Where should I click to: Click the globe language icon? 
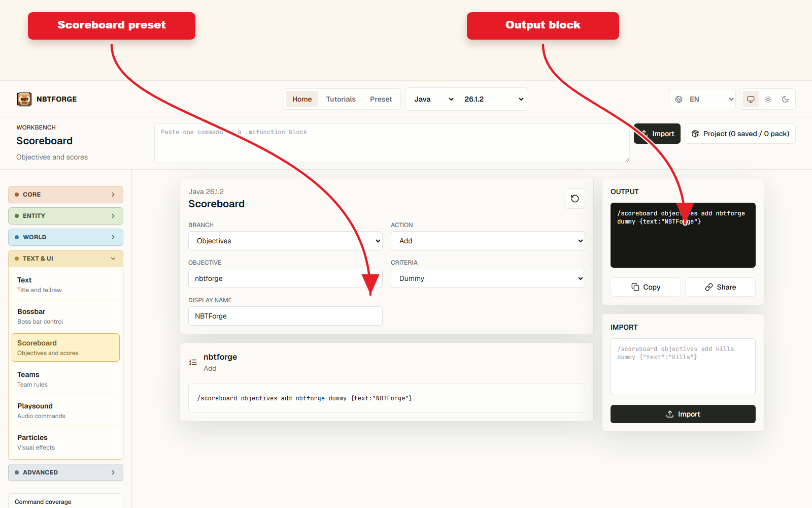tap(679, 99)
